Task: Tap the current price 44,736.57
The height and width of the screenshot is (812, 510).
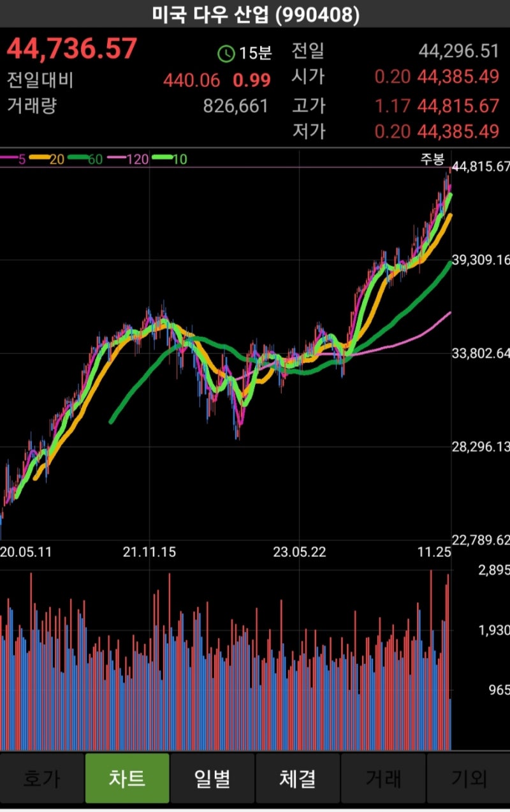Action: pos(72,49)
